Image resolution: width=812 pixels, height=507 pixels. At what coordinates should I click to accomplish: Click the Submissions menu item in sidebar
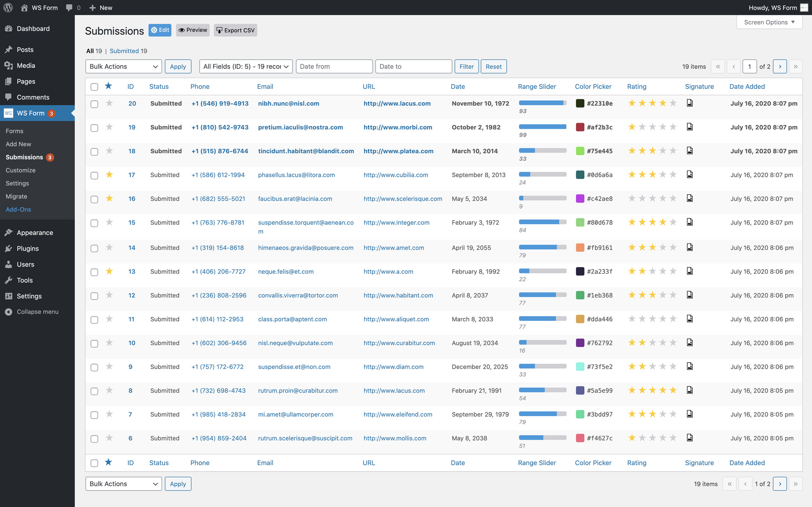pyautogui.click(x=25, y=157)
